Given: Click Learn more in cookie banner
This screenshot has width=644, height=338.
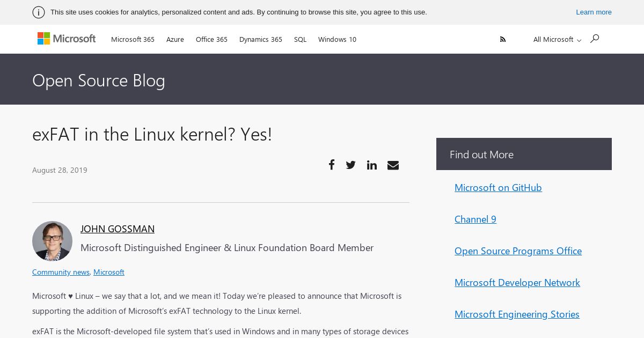Looking at the screenshot, I should 594,12.
